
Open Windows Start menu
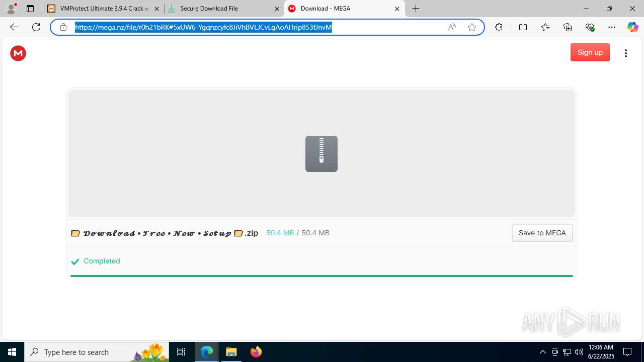click(12, 352)
